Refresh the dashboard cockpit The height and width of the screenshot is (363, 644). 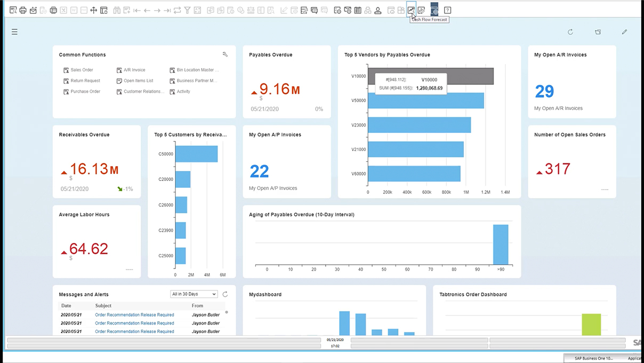tap(570, 32)
